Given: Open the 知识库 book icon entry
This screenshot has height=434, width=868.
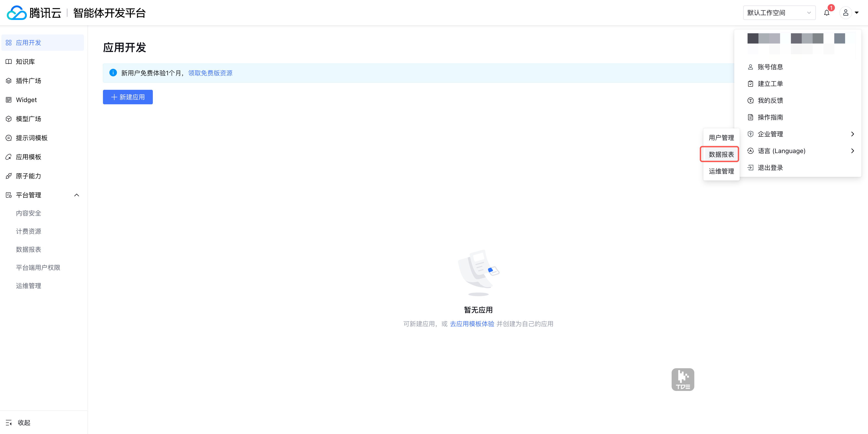Looking at the screenshot, I should coord(25,62).
